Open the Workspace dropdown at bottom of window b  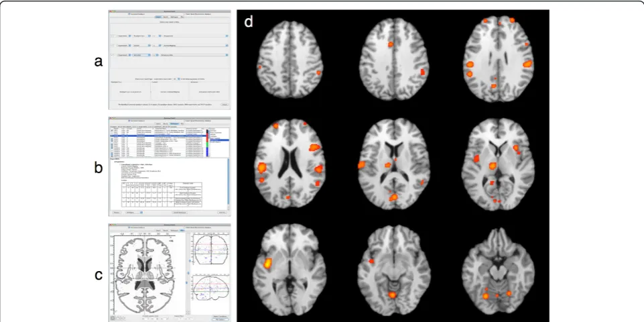[x=134, y=213]
